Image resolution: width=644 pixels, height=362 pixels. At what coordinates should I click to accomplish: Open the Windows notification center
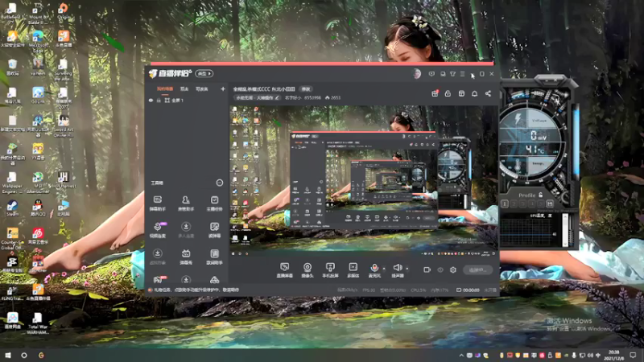(x=633, y=355)
